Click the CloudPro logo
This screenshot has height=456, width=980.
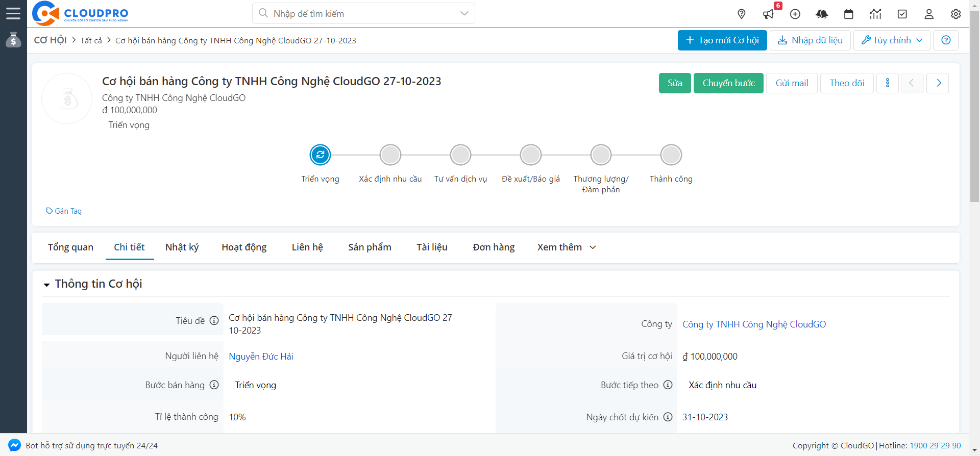pos(80,13)
